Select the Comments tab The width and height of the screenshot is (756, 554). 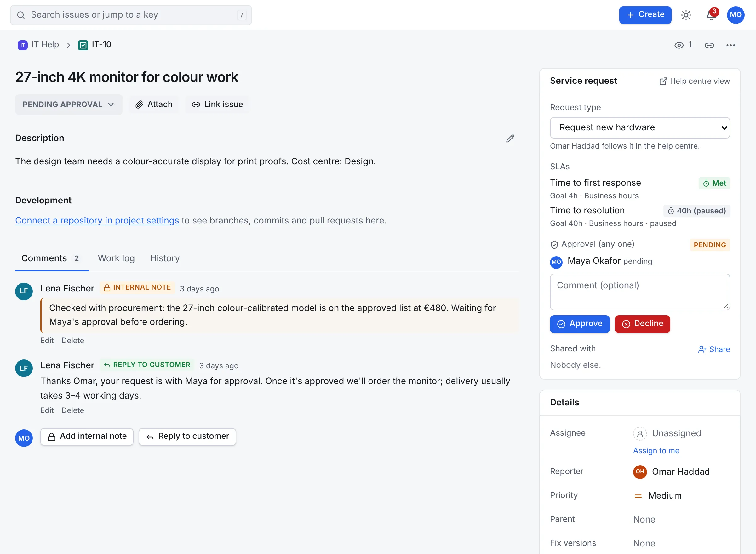(52, 258)
